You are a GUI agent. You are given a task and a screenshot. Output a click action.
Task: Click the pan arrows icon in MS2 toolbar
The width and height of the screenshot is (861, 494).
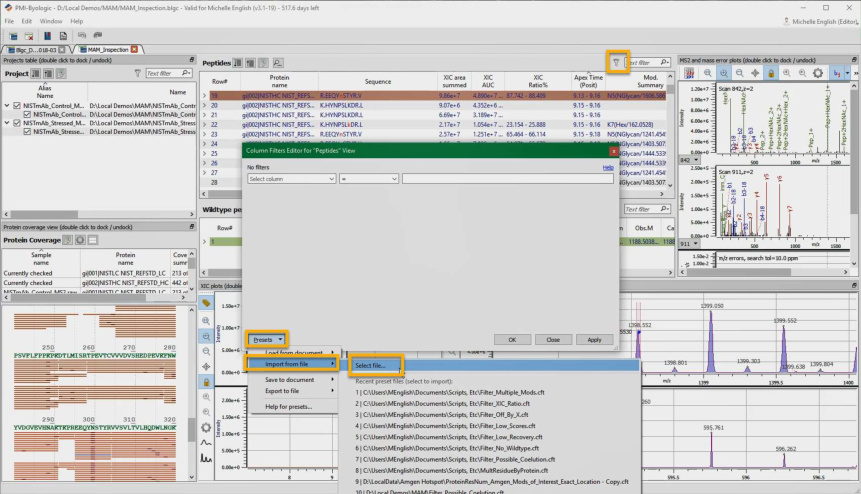tap(755, 73)
